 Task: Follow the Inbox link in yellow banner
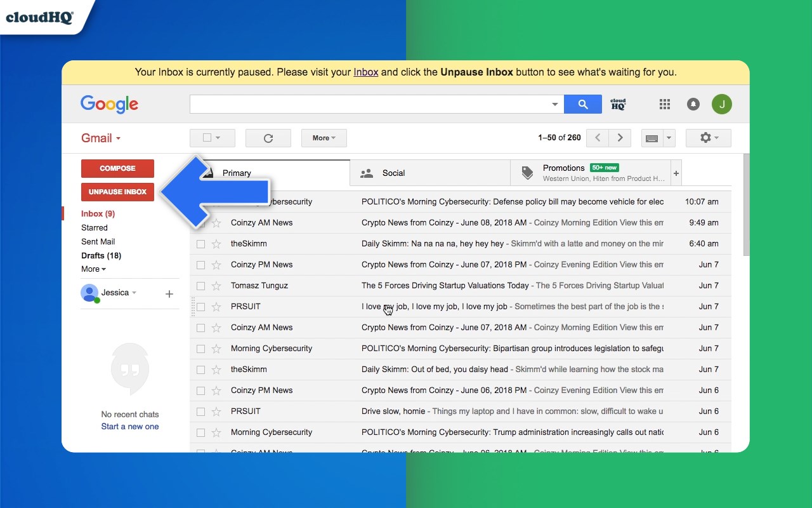click(x=366, y=72)
